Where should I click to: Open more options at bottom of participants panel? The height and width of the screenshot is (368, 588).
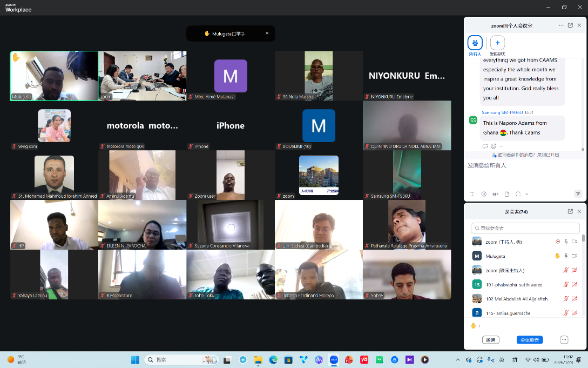564,340
